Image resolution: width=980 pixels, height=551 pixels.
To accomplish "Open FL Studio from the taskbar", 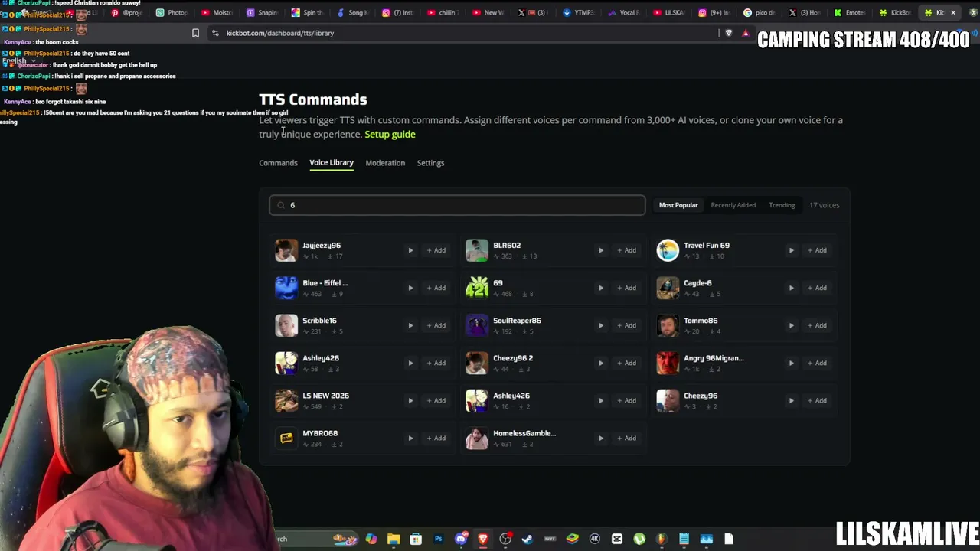I will coord(661,539).
